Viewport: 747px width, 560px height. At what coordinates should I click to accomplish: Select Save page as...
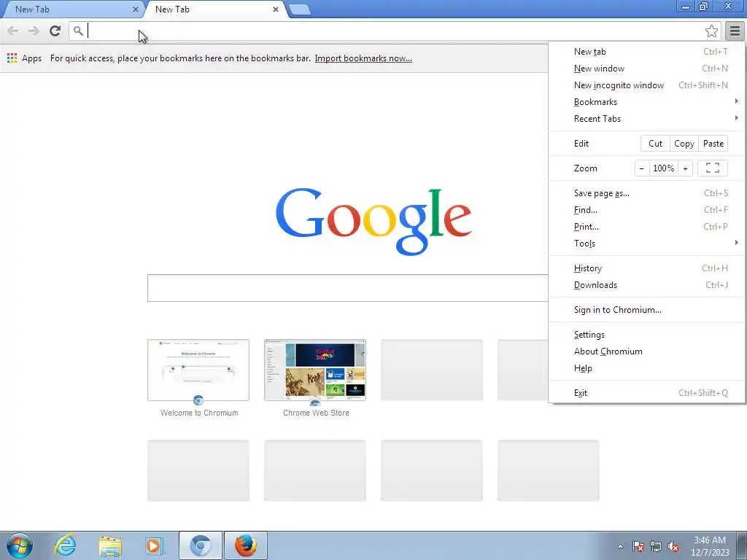647,192
